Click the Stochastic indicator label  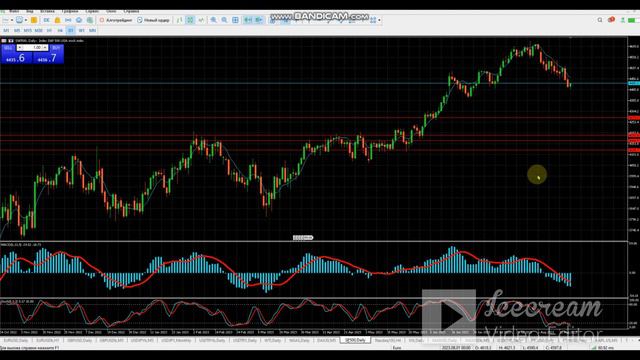[x=17, y=302]
